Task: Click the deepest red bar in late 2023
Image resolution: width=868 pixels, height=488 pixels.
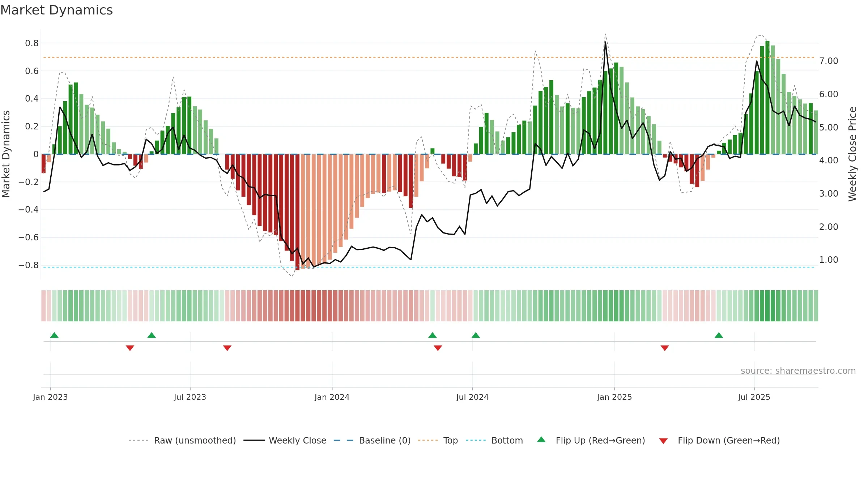Action: (297, 212)
